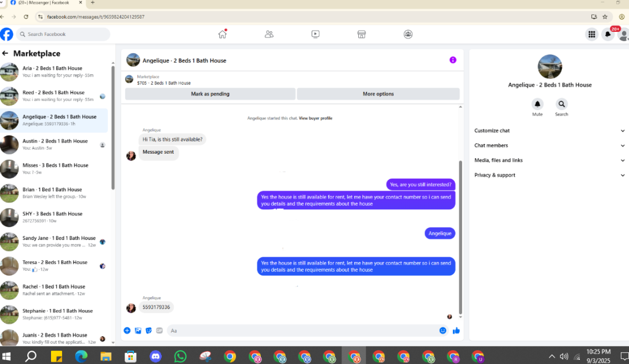Open Rachel 1 Bed 1 Bath House chat
629x364 pixels.
click(x=54, y=290)
